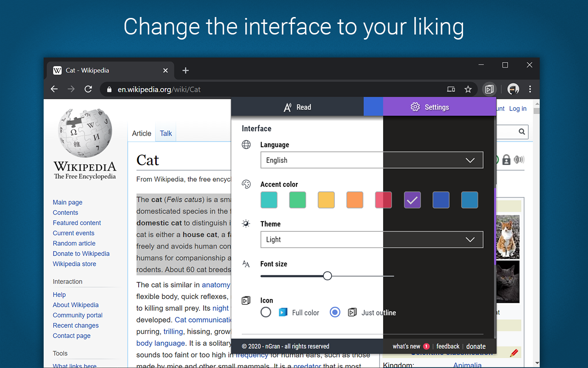Select the teal accent color swatch
Image resolution: width=588 pixels, height=368 pixels.
pos(269,200)
